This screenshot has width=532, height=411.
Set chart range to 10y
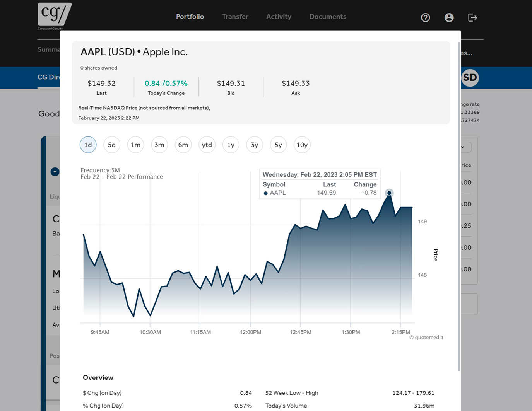pyautogui.click(x=302, y=145)
